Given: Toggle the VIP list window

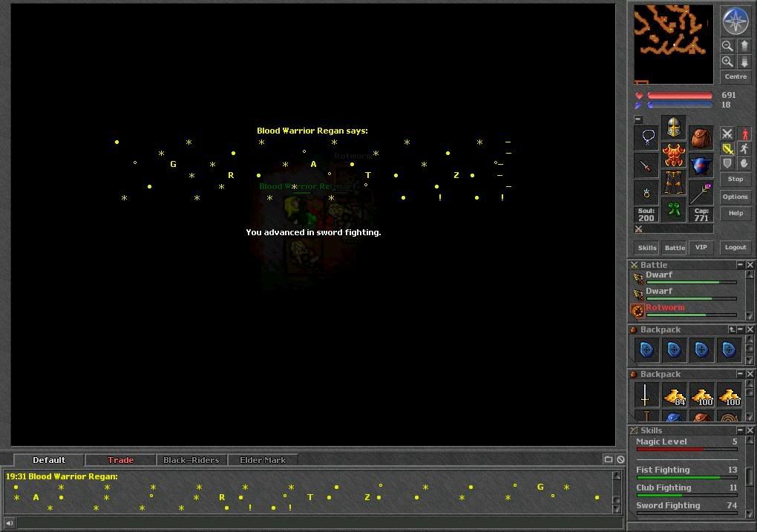Looking at the screenshot, I should [701, 247].
